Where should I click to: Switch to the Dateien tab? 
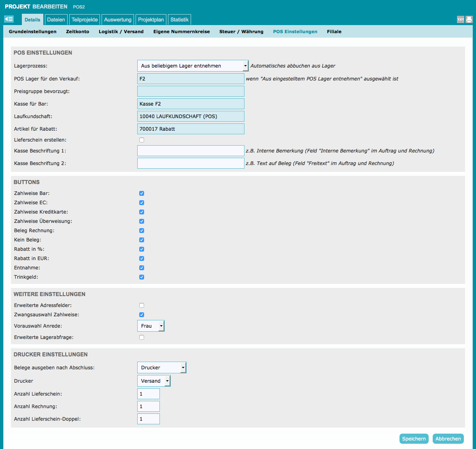(56, 19)
